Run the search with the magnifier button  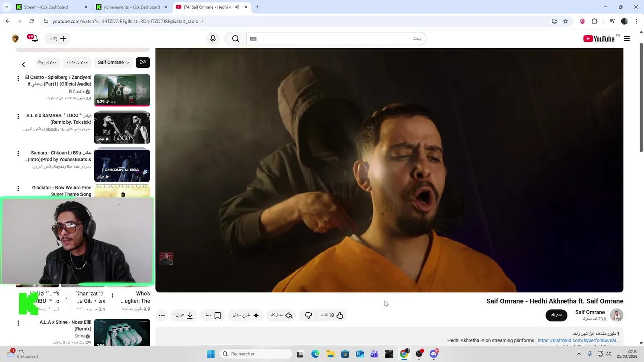coord(235,39)
